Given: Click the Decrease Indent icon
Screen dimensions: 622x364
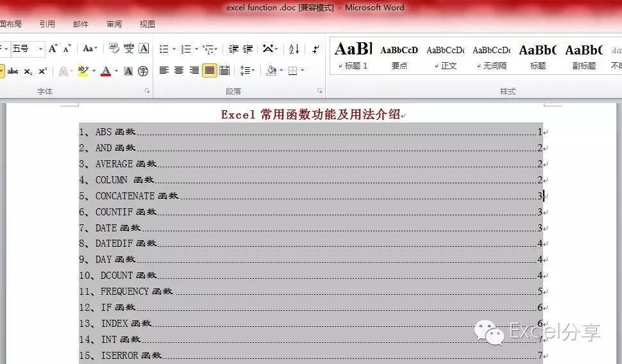Looking at the screenshot, I should tap(233, 49).
